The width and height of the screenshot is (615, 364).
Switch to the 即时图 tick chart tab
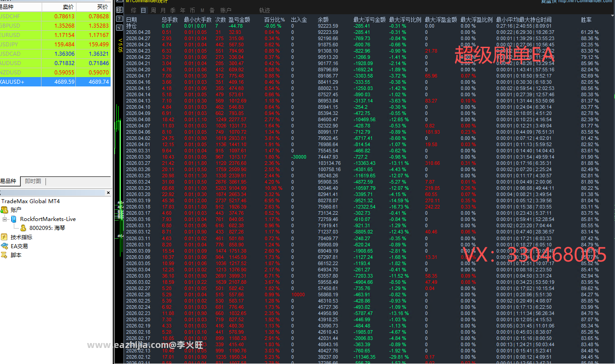point(33,181)
